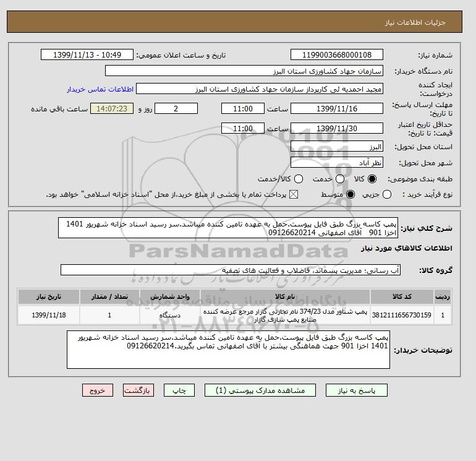
Task: Click the need number field 1199003668000108
Action: tap(337, 54)
